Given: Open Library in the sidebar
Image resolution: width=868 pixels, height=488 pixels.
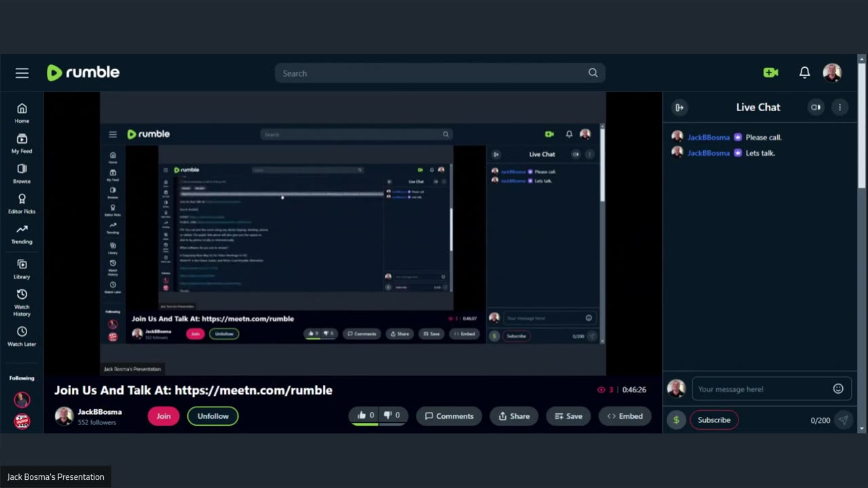Looking at the screenshot, I should coord(22,269).
